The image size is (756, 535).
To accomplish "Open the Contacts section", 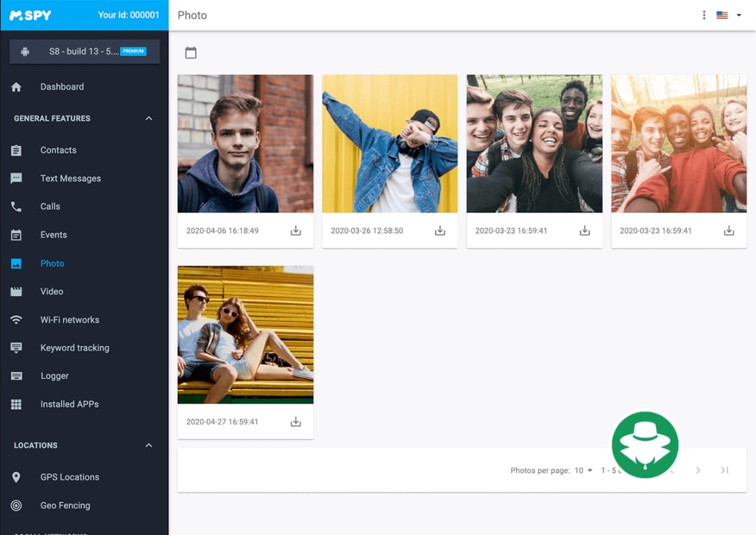I will (x=58, y=150).
